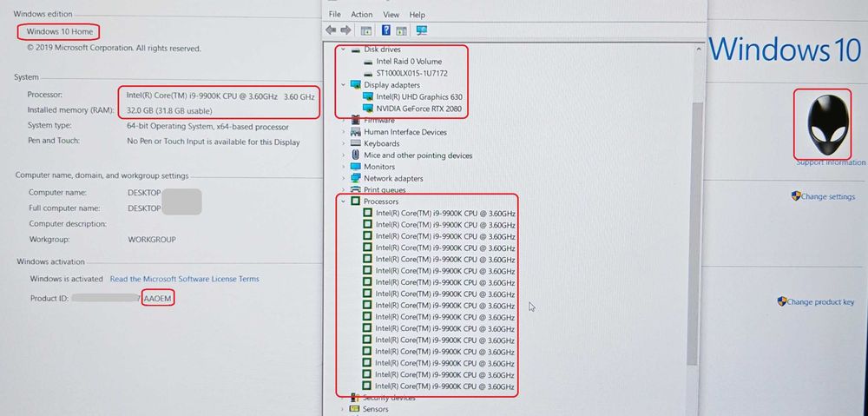Open the Support information link

click(x=831, y=162)
